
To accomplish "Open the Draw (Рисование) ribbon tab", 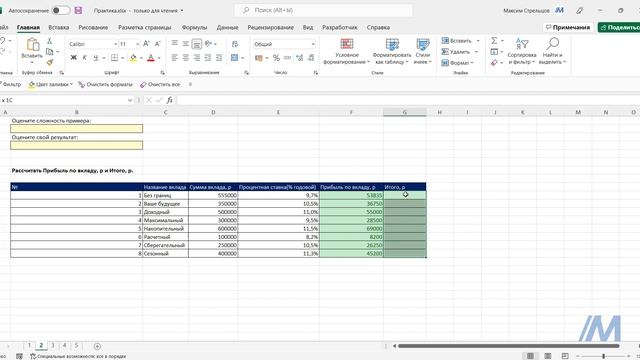I will coord(93,27).
